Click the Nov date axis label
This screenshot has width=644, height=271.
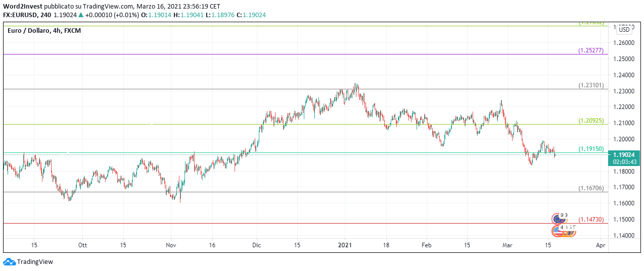click(x=171, y=245)
